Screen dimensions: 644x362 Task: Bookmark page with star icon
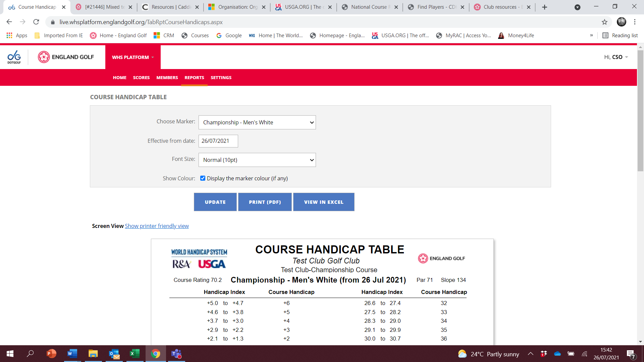(x=604, y=22)
